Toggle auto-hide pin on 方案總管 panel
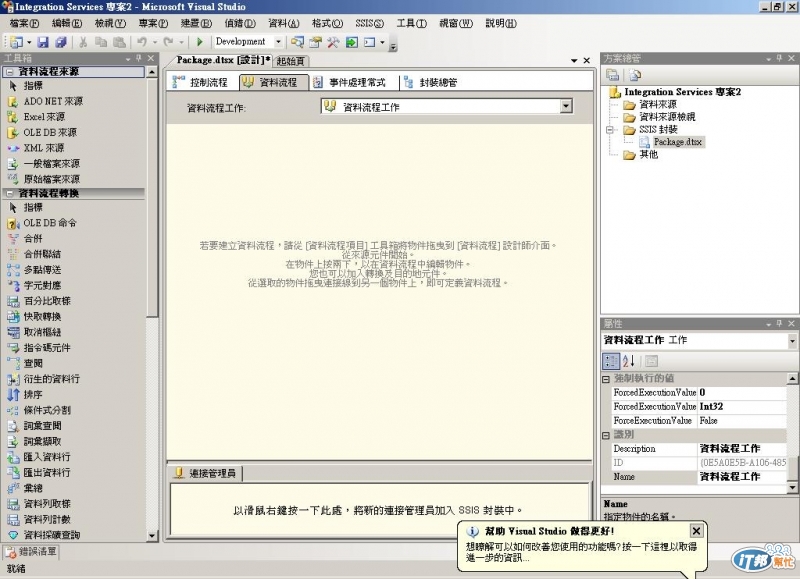The width and height of the screenshot is (800, 579). 780,58
